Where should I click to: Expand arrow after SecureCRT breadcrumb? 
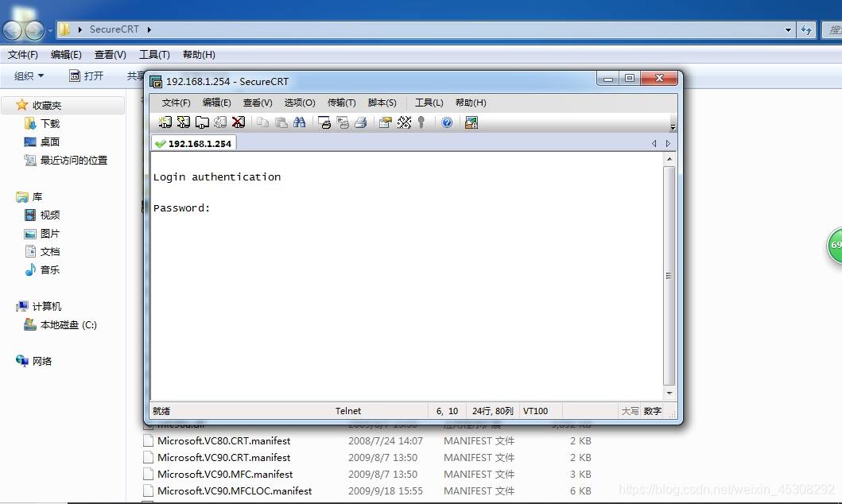click(x=149, y=29)
